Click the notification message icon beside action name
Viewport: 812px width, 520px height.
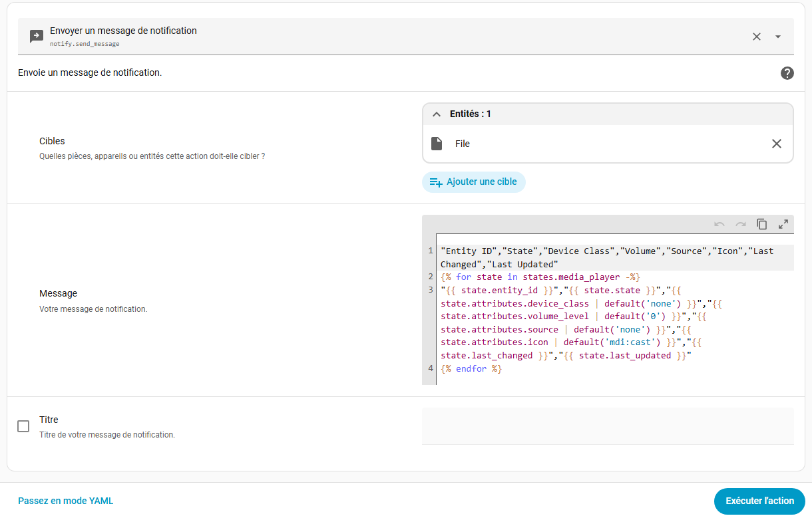pos(37,37)
